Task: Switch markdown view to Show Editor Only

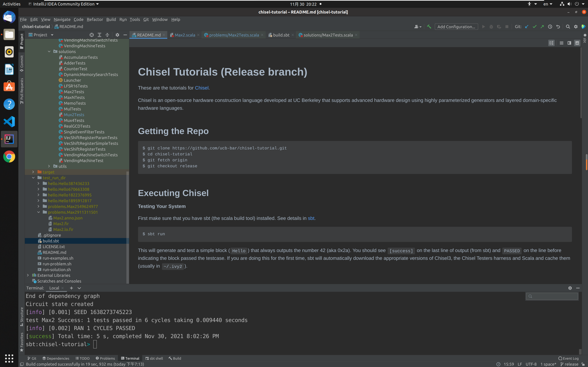Action: [x=561, y=43]
